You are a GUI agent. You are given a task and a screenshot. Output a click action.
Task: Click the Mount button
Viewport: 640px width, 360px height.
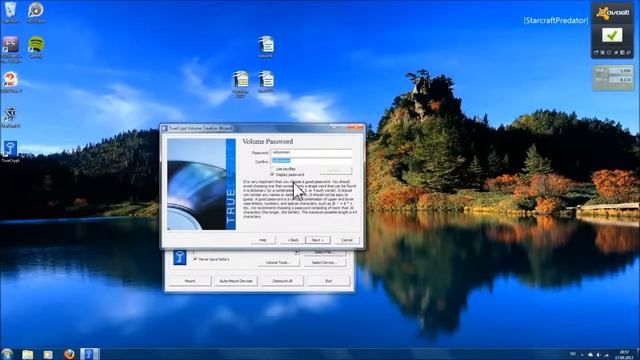pos(190,281)
